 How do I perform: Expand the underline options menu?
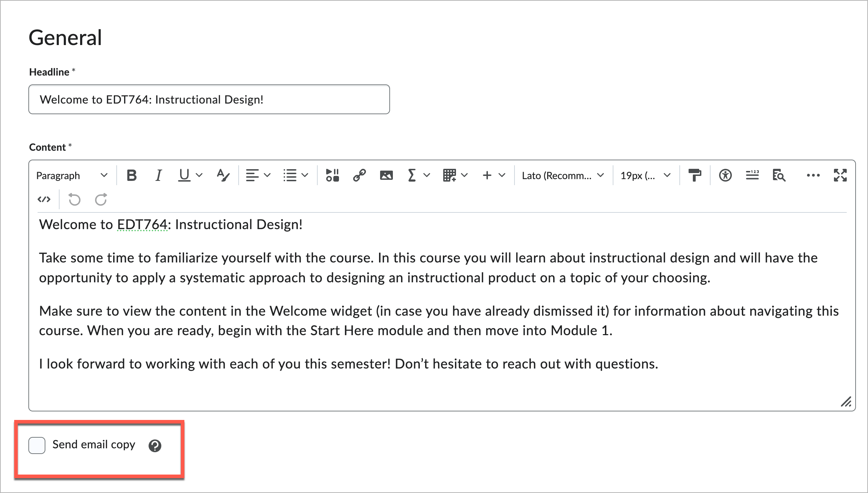coord(200,175)
